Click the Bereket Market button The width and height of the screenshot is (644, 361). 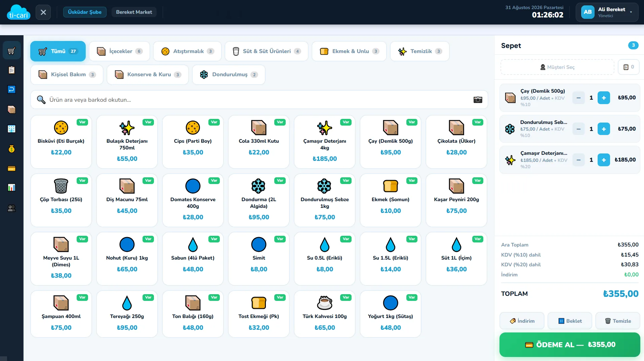pos(134,12)
